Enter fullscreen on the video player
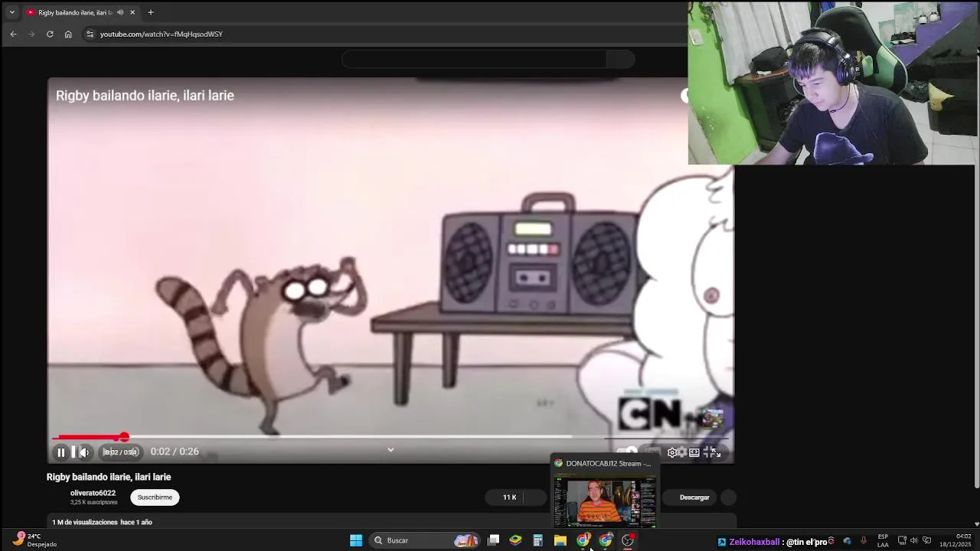This screenshot has width=980, height=551. [x=716, y=452]
